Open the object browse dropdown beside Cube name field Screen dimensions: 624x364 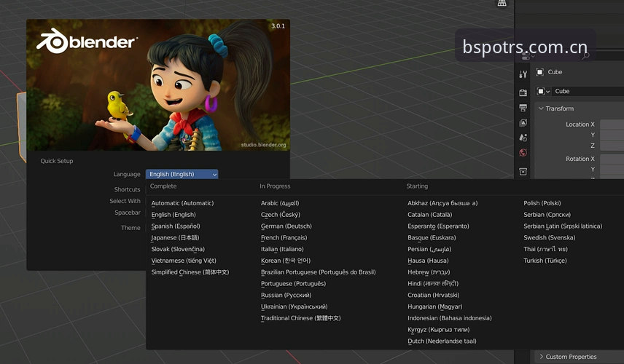pyautogui.click(x=543, y=92)
